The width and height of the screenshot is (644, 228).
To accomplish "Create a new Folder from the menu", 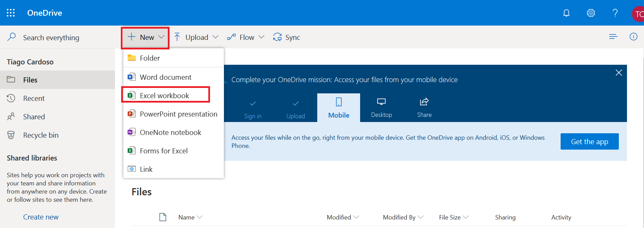I will 150,58.
